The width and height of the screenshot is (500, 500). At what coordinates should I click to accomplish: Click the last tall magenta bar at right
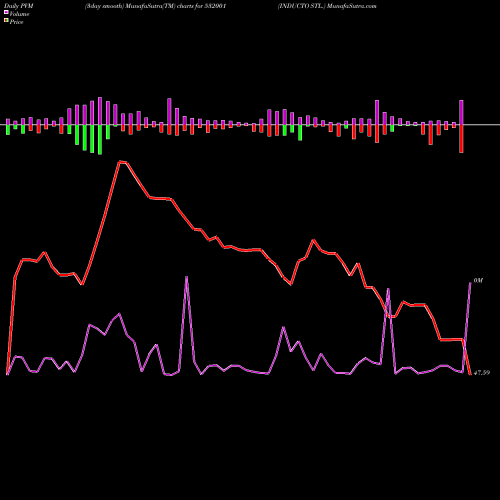(461, 112)
